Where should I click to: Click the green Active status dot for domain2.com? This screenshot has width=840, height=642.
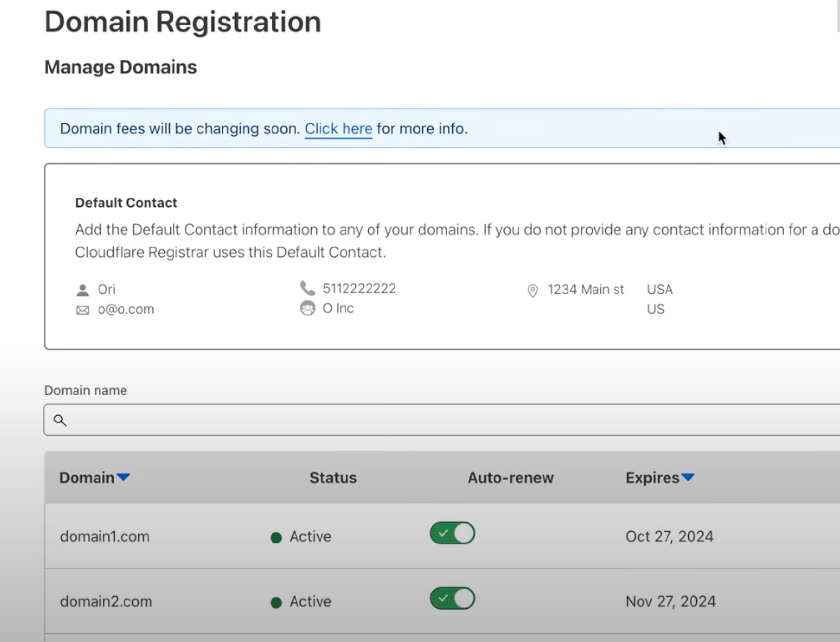[x=277, y=602]
